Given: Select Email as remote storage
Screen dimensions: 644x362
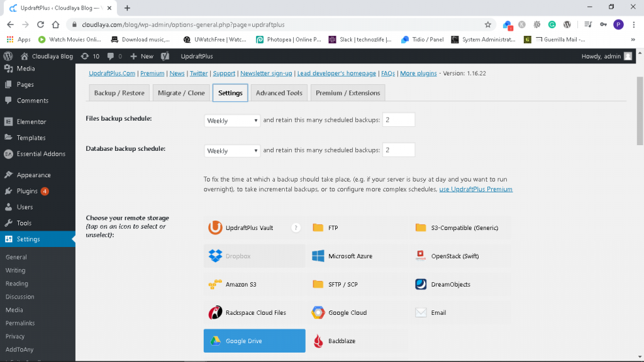Looking at the screenshot, I should coord(460,312).
